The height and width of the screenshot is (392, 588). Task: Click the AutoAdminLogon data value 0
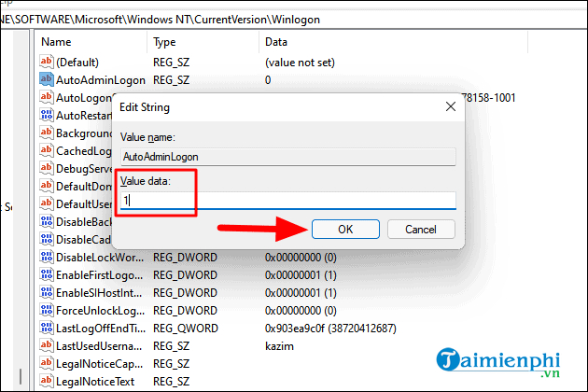(268, 80)
